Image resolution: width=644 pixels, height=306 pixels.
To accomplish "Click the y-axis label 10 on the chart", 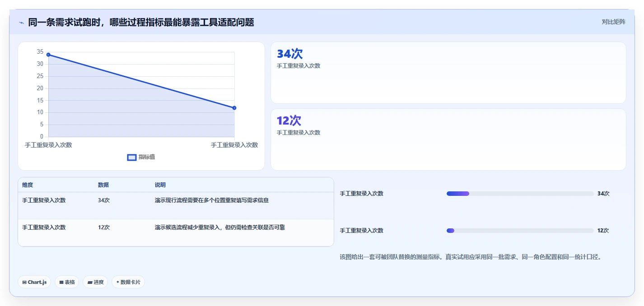I will click(40, 112).
